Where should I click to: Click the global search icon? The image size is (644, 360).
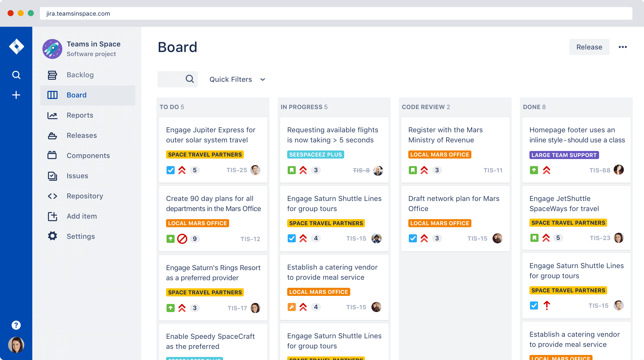pos(16,75)
